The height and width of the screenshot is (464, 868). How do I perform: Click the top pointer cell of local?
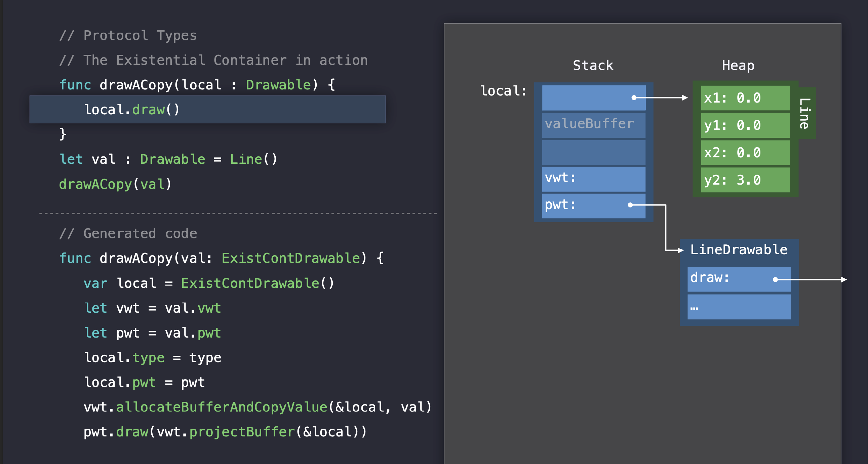click(x=593, y=98)
